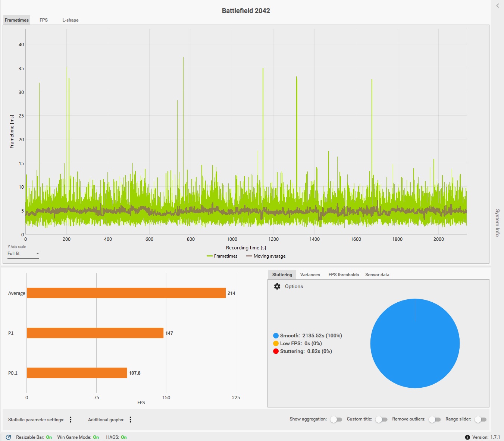Click the P0.1 FPS bar
The width and height of the screenshot is (504, 441).
[77, 373]
